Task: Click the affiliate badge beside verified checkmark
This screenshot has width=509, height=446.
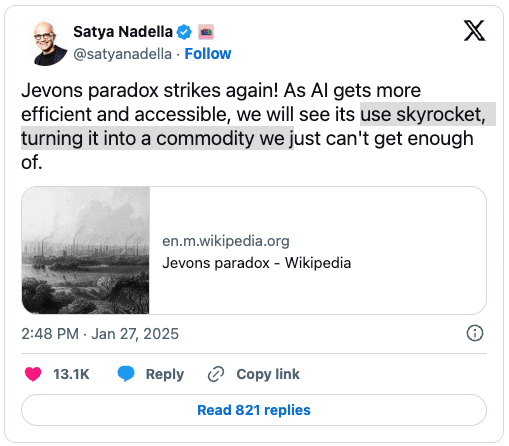Action: pos(206,32)
